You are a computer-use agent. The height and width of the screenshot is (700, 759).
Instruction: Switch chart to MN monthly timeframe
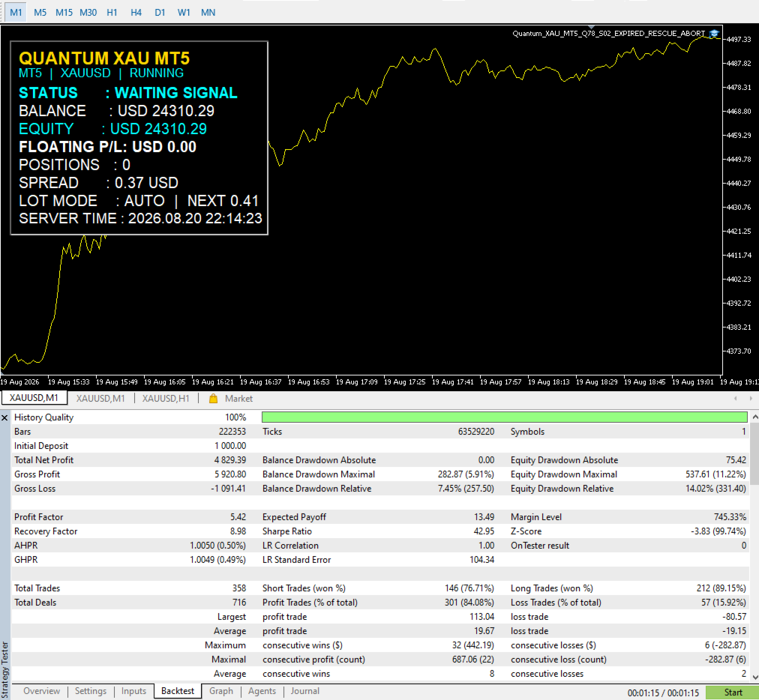(x=208, y=13)
